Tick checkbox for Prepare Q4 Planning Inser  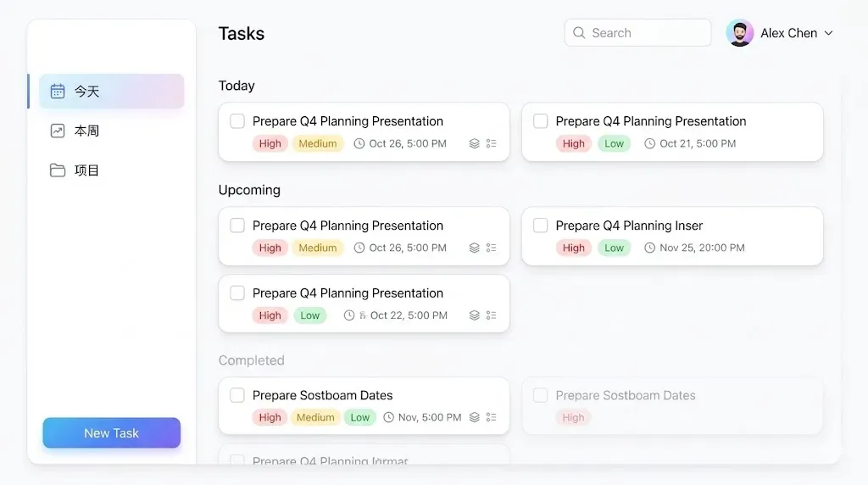540,225
